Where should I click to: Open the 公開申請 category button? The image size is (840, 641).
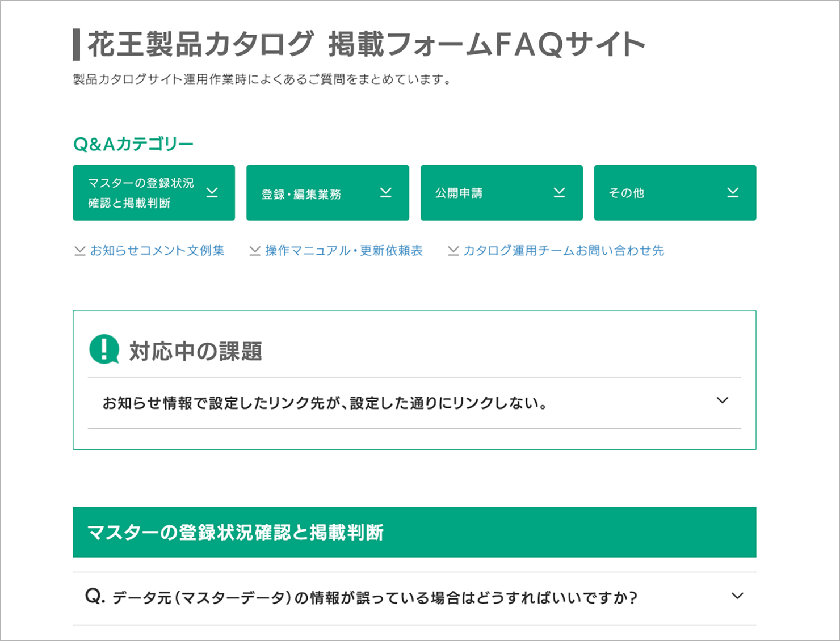coord(502,192)
